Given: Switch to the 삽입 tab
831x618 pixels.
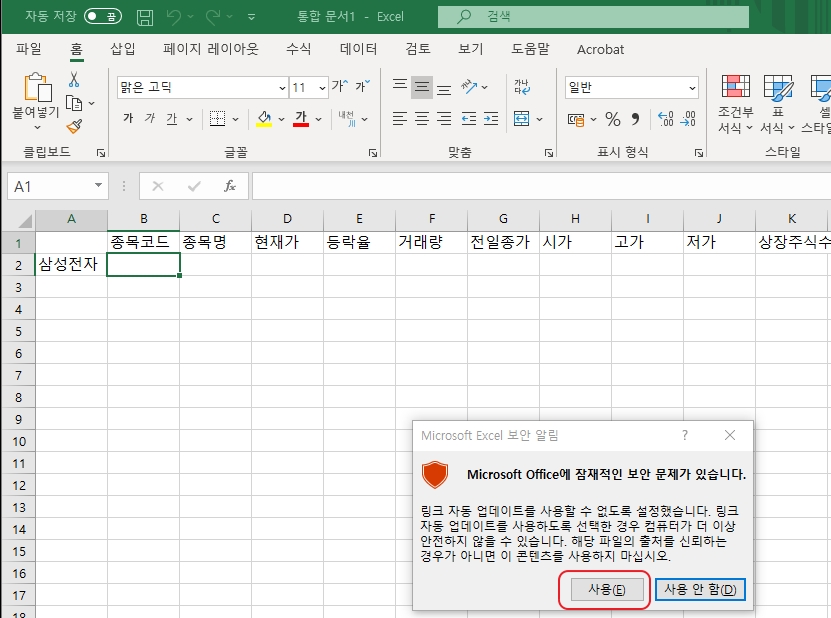Looking at the screenshot, I should pyautogui.click(x=123, y=49).
